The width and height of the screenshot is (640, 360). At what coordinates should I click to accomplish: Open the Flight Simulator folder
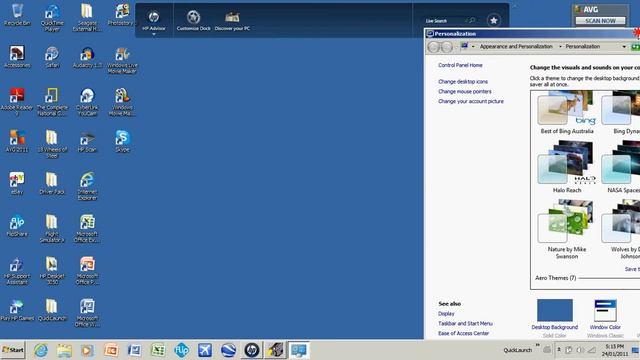[52, 229]
